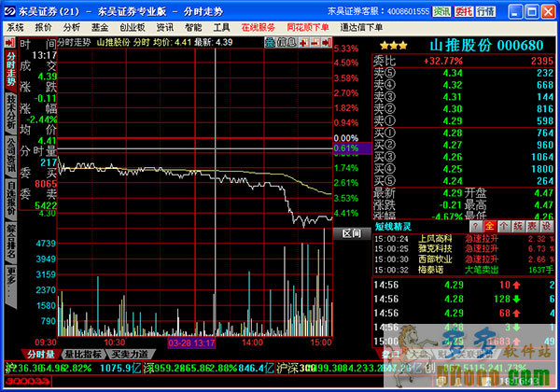Image resolution: width=560 pixels, height=392 pixels.
Task: Open the 自选报价 sidebar tab
Action: (x=11, y=198)
